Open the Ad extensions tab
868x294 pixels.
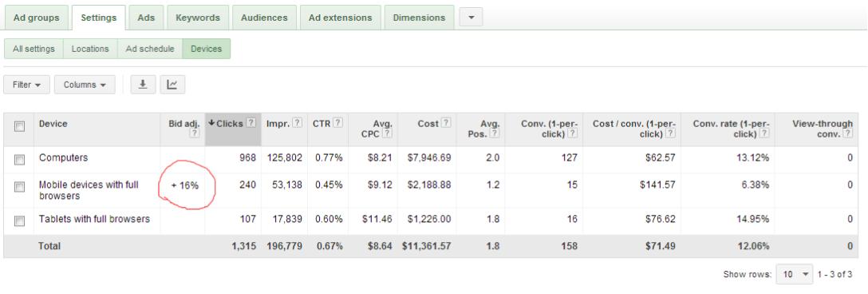[341, 18]
